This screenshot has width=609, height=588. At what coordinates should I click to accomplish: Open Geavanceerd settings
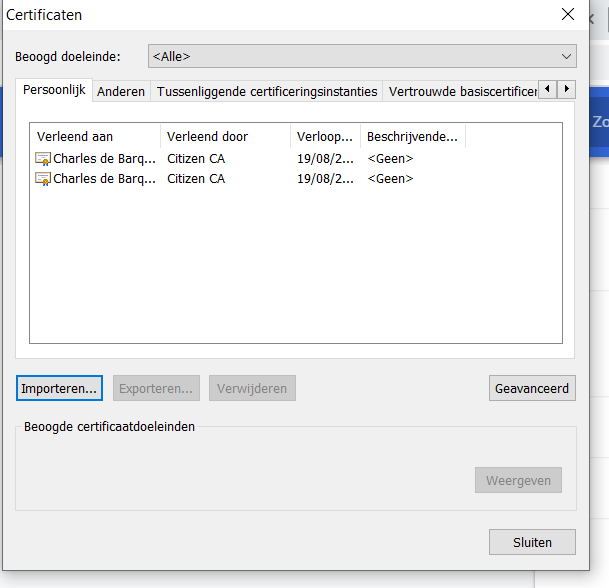532,388
